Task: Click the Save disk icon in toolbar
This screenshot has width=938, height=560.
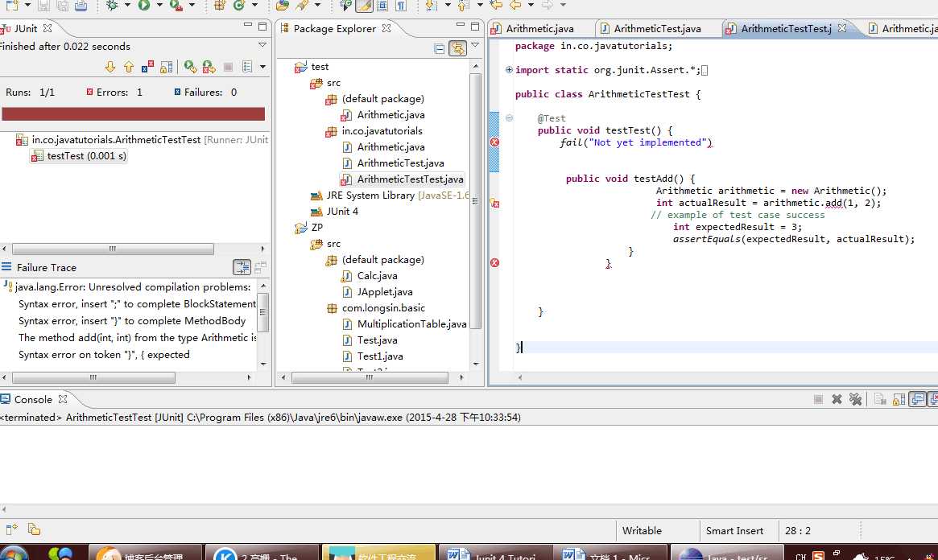Action: coord(43,6)
